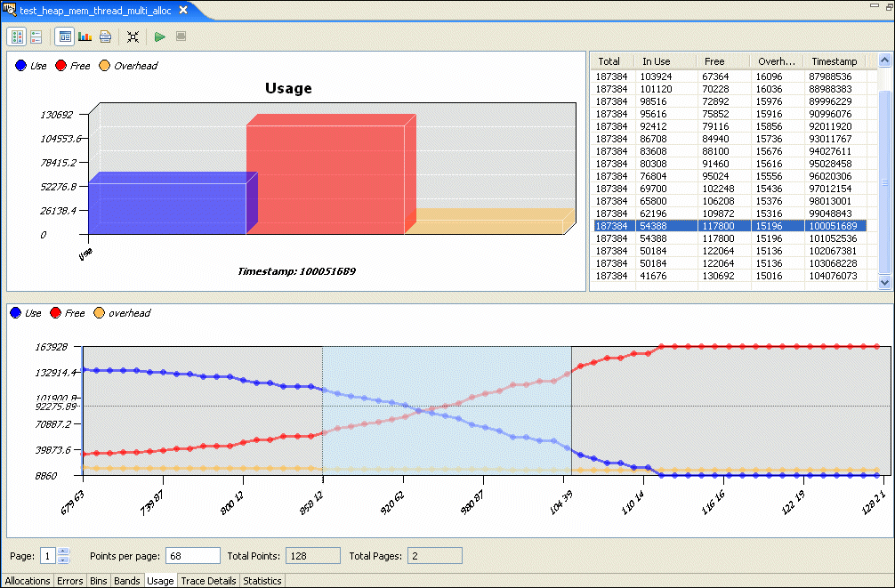The image size is (895, 588).
Task: Click the first toolbar icon with colored shapes
Action: tap(17, 36)
